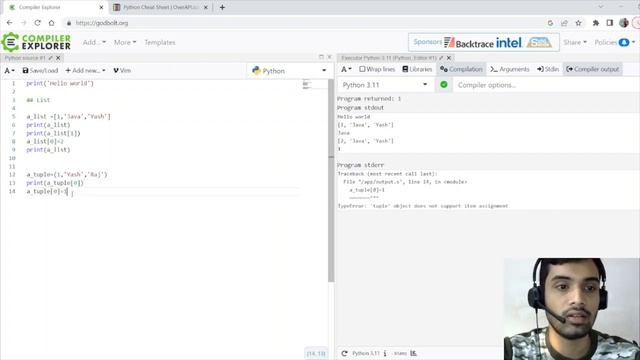Open the browser extensions puzzle icon

pos(596,23)
